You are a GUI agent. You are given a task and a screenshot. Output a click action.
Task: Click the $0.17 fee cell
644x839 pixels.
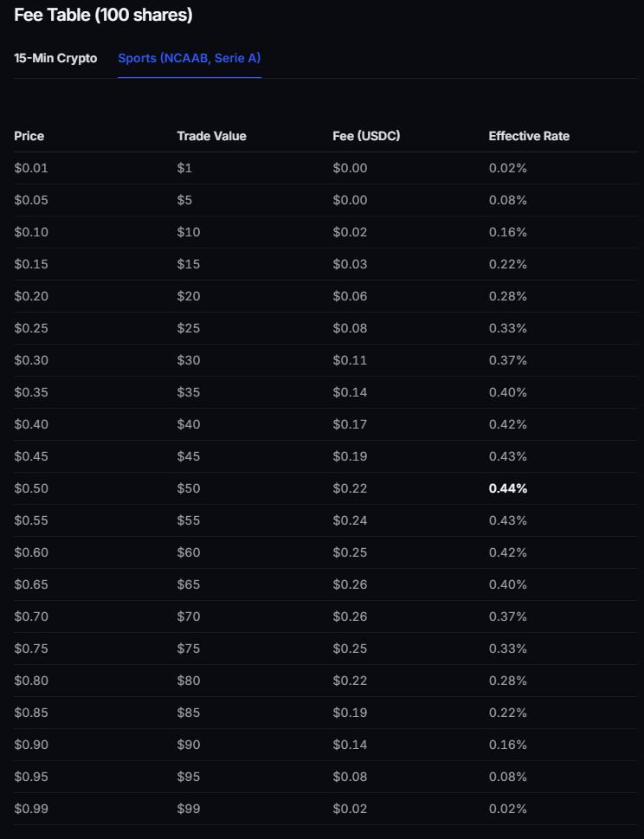350,424
